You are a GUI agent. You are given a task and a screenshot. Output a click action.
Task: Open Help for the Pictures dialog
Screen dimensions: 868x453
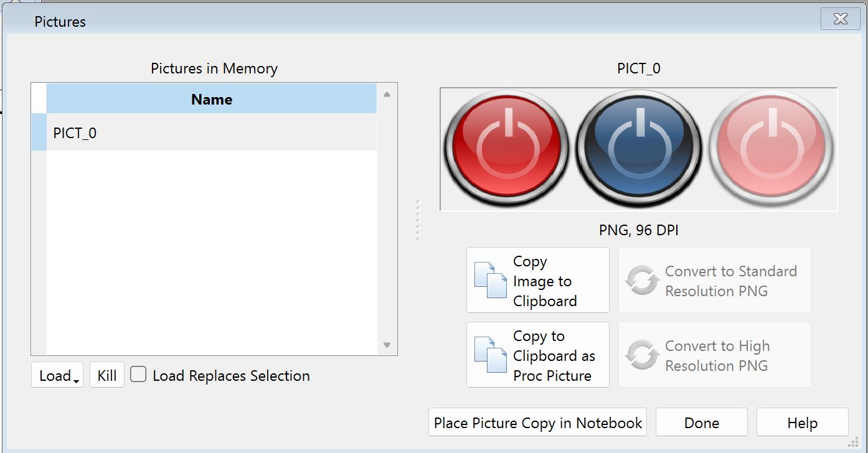(x=802, y=423)
